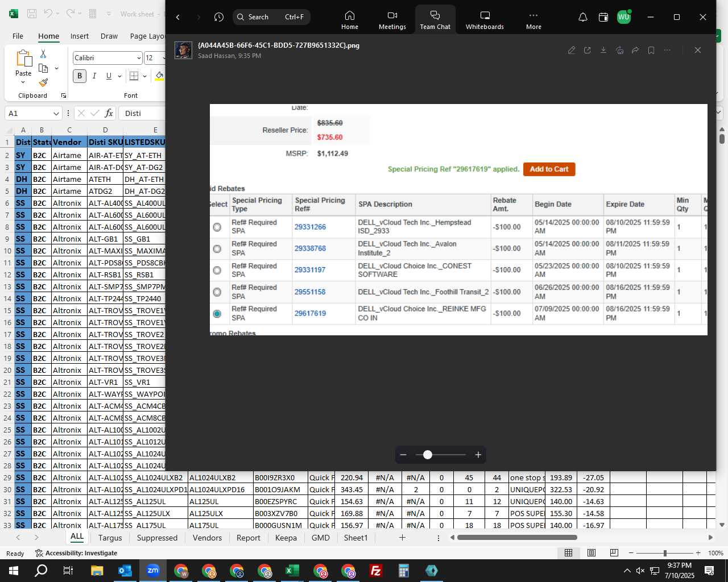Click Add to Cart button
The width and height of the screenshot is (728, 582).
(549, 169)
